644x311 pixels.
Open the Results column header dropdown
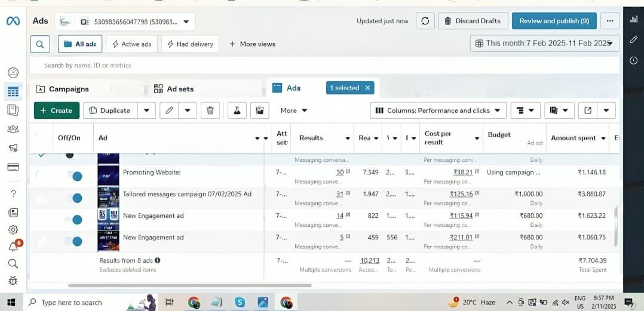coord(348,138)
